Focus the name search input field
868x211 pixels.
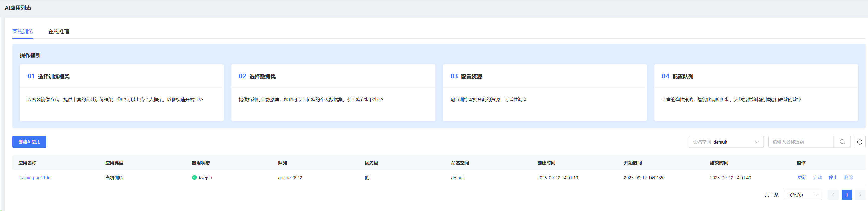801,142
